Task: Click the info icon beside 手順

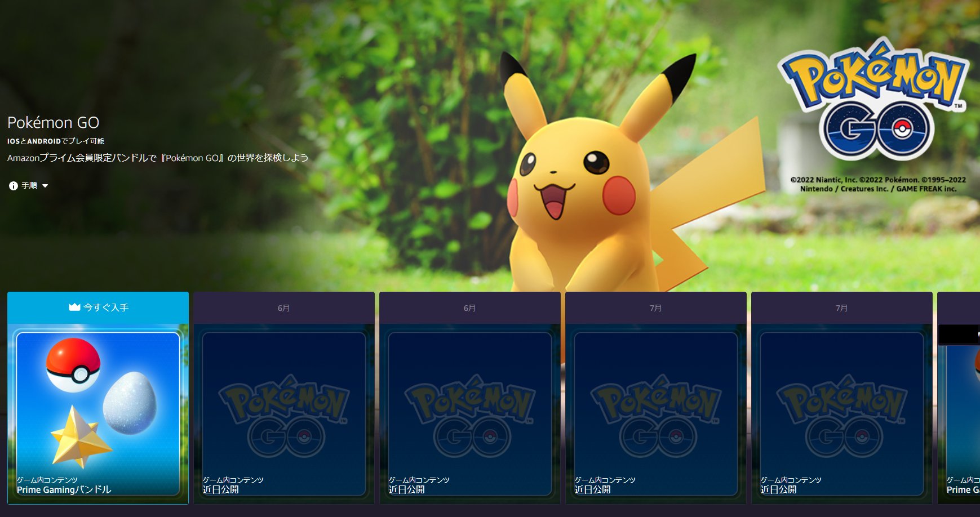Action: tap(14, 186)
